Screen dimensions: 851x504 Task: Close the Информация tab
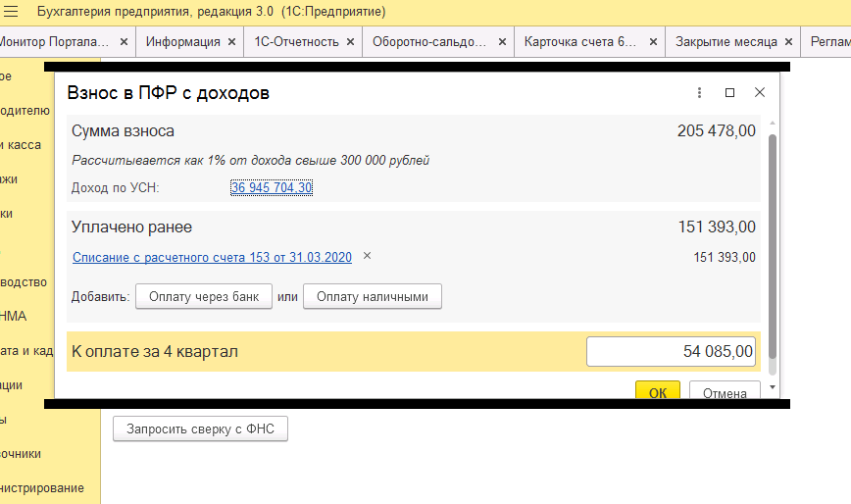pos(231,42)
